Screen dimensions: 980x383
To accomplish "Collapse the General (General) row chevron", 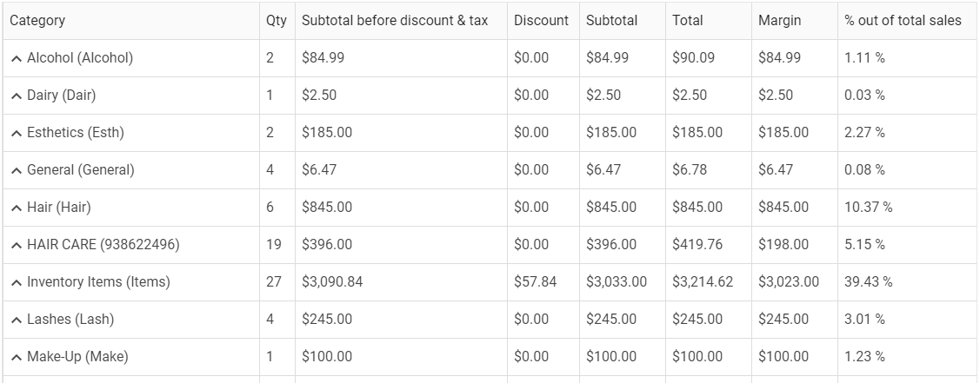I will 17,170.
